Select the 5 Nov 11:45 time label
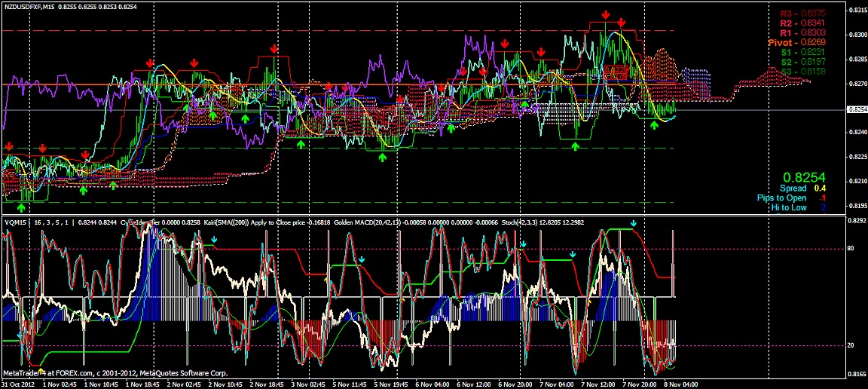Image resolution: width=868 pixels, height=389 pixels. 350,384
